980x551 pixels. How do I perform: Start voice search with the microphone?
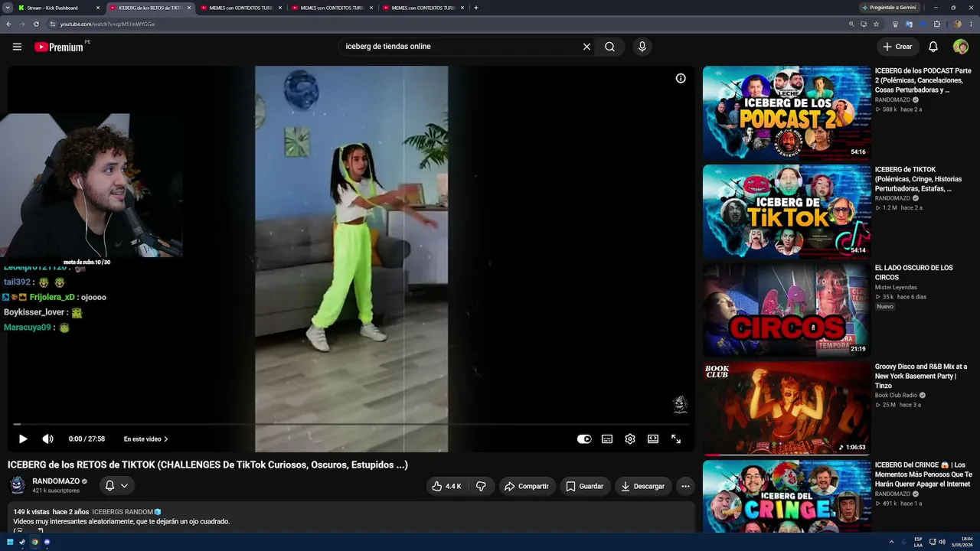coord(642,47)
